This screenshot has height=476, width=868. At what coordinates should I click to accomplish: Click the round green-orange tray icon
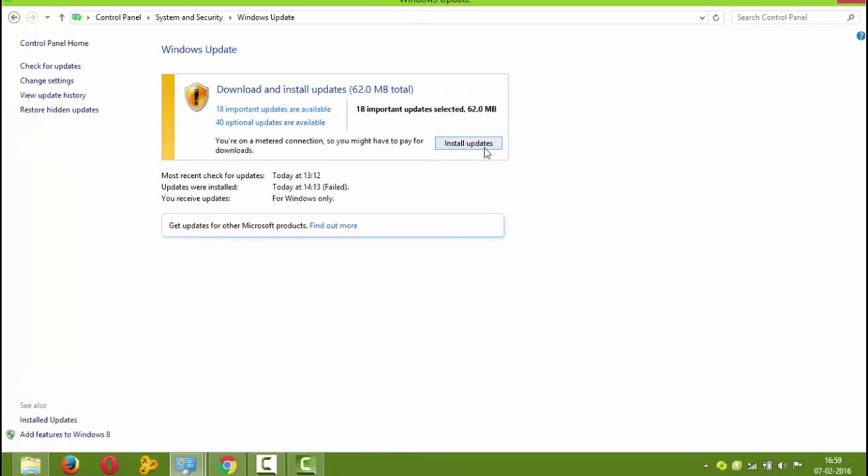click(736, 465)
